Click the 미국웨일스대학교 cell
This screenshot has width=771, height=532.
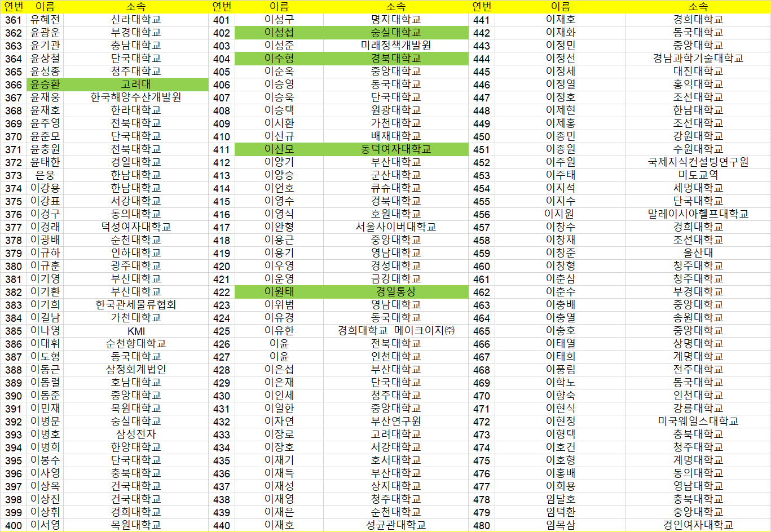tap(698, 422)
